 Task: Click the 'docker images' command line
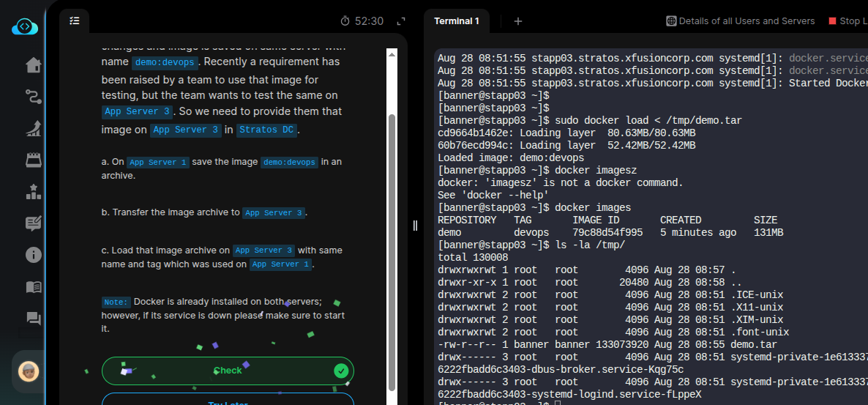point(534,208)
